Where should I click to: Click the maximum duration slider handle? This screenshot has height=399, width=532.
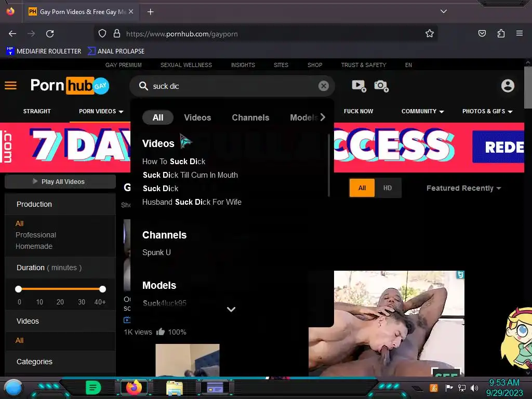click(x=102, y=289)
